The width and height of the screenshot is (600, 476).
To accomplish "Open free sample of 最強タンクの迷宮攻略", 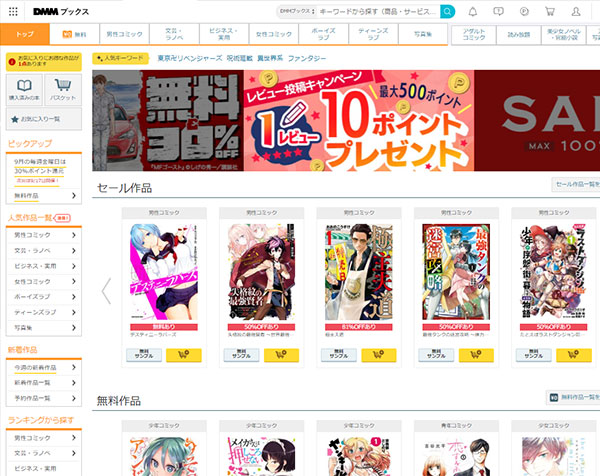I will coord(436,355).
